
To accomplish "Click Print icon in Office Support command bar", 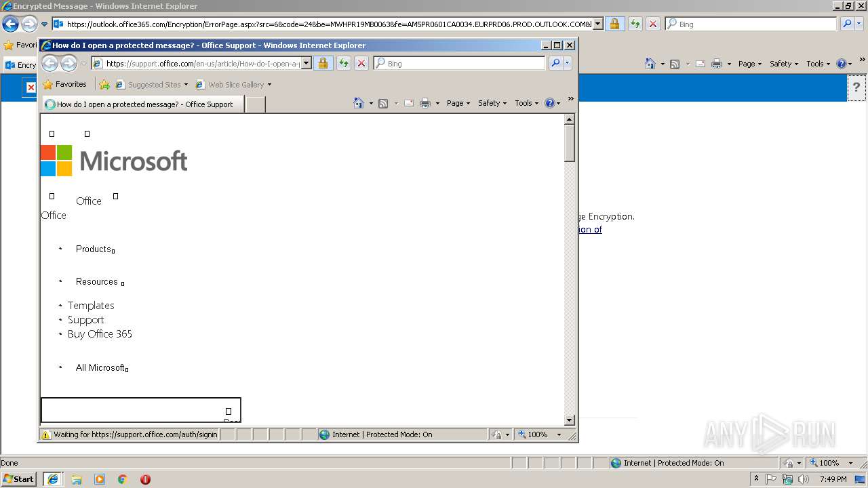I will point(425,103).
